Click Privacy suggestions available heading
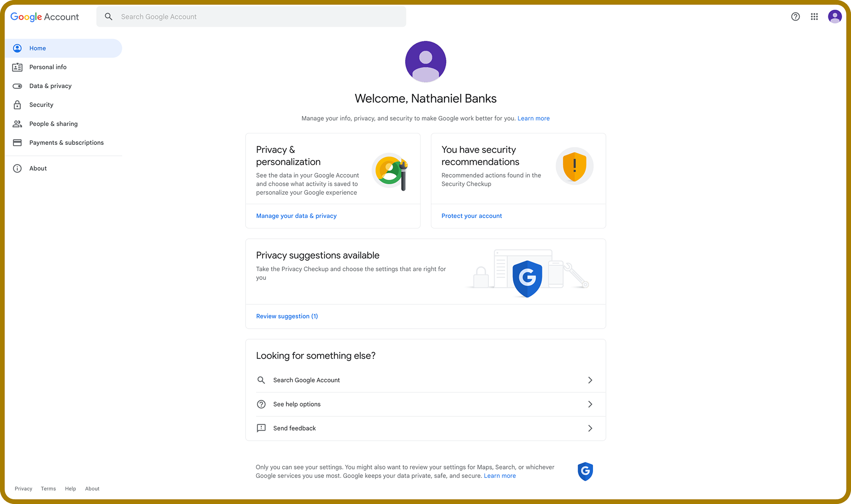This screenshot has width=851, height=504. tap(317, 256)
